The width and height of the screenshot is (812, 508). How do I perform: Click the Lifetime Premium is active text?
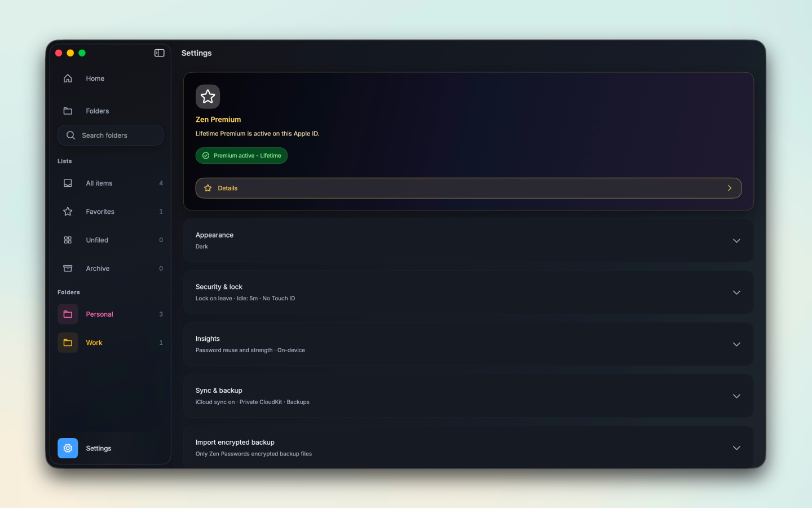(x=258, y=134)
